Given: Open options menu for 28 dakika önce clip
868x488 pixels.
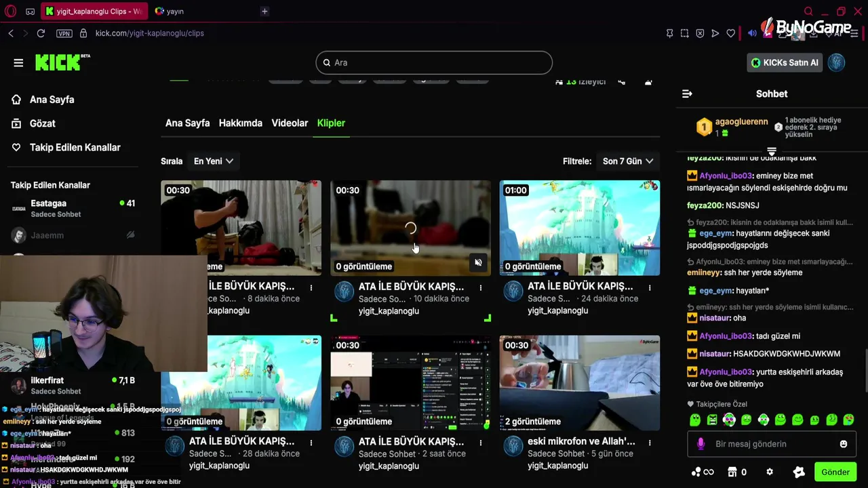Looking at the screenshot, I should tap(311, 443).
